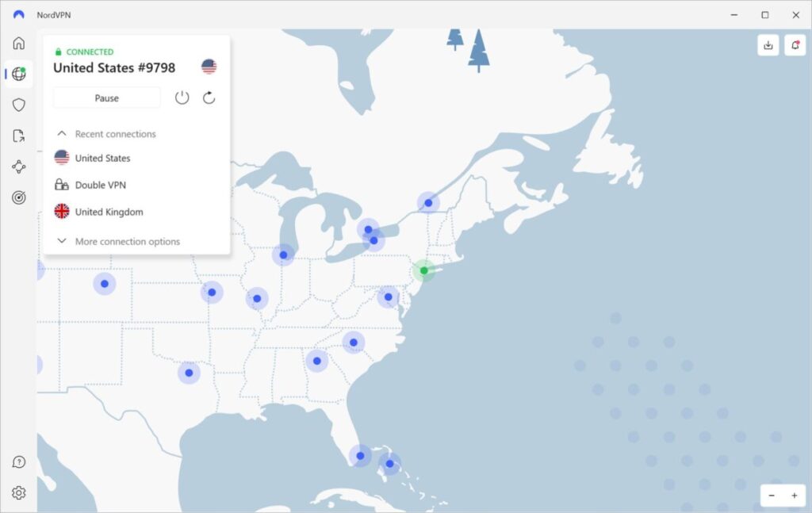The image size is (812, 513).
Task: Open the file sharing sidebar icon
Action: (x=19, y=136)
